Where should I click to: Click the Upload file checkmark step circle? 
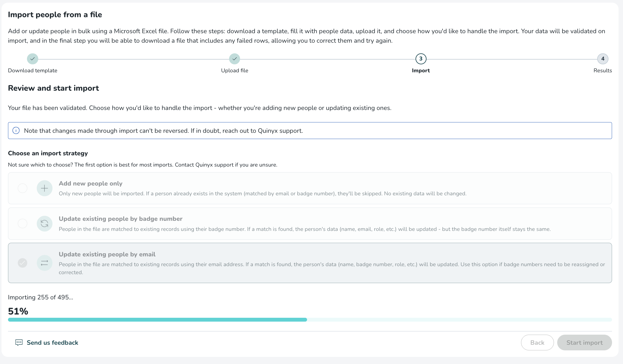point(234,59)
